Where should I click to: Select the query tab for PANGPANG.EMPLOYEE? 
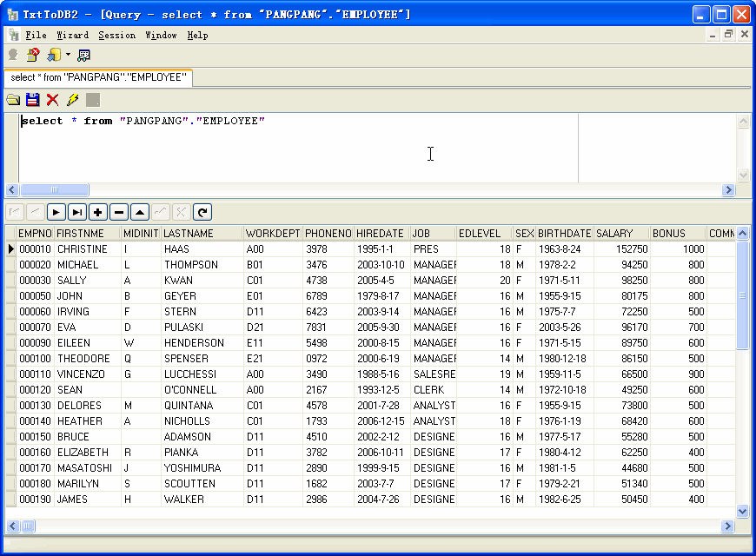(x=98, y=77)
